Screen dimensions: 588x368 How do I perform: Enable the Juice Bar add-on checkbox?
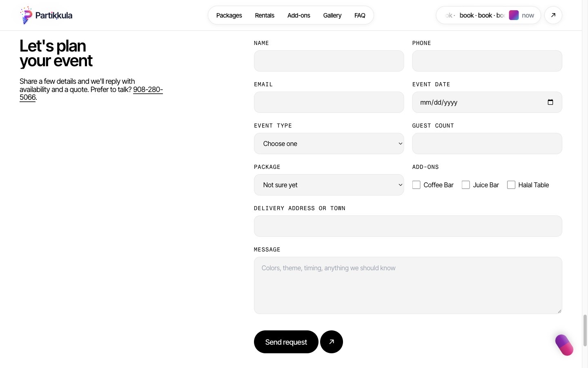point(466,185)
